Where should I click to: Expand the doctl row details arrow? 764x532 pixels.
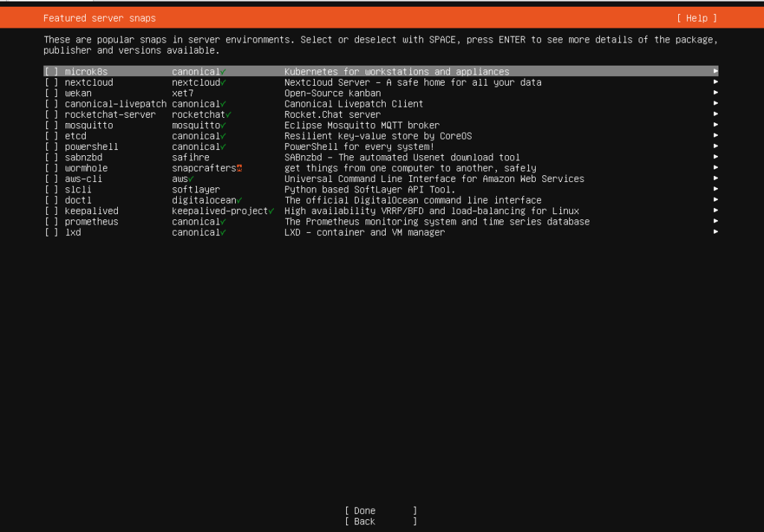click(716, 200)
